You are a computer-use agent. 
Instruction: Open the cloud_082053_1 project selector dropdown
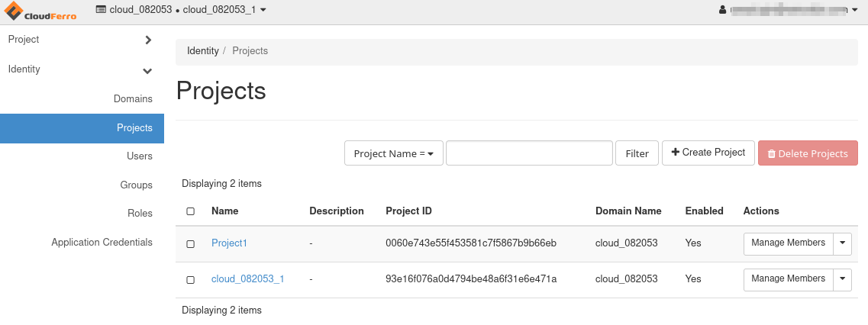(x=180, y=9)
